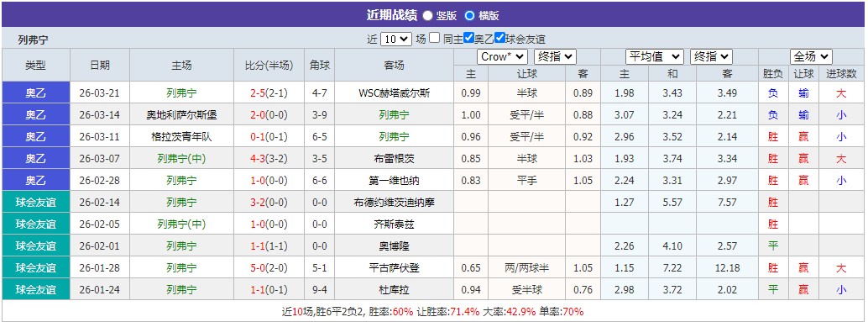Click the handicap 平手

(x=526, y=180)
